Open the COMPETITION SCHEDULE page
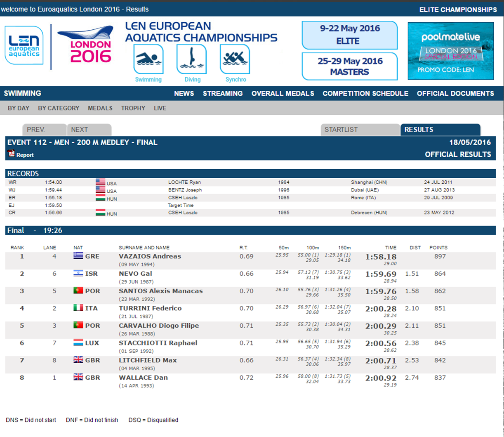The height and width of the screenshot is (437, 504). (365, 94)
